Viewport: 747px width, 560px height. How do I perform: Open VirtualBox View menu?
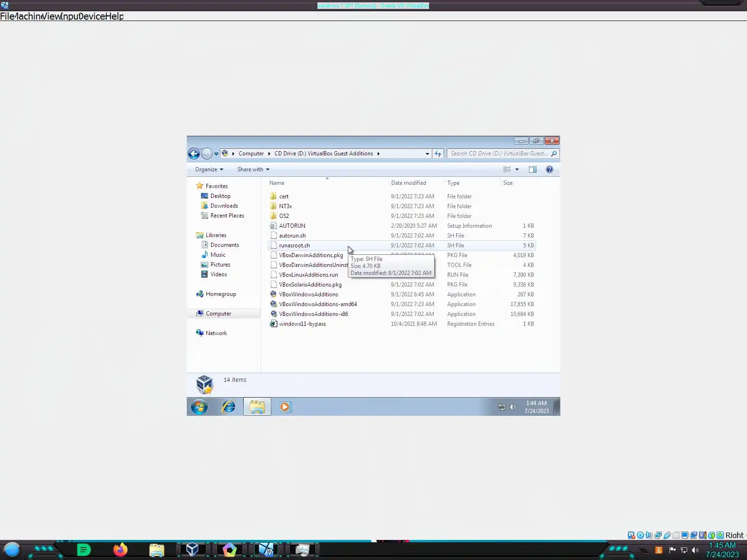click(51, 16)
